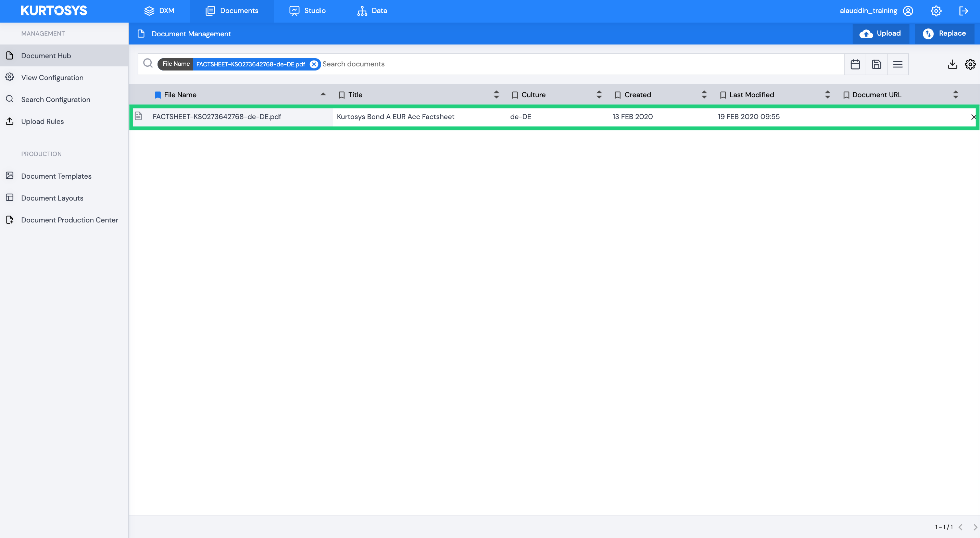Screen dimensions: 980x538
Task: Click the Document Hub sidebar icon
Action: (10, 55)
